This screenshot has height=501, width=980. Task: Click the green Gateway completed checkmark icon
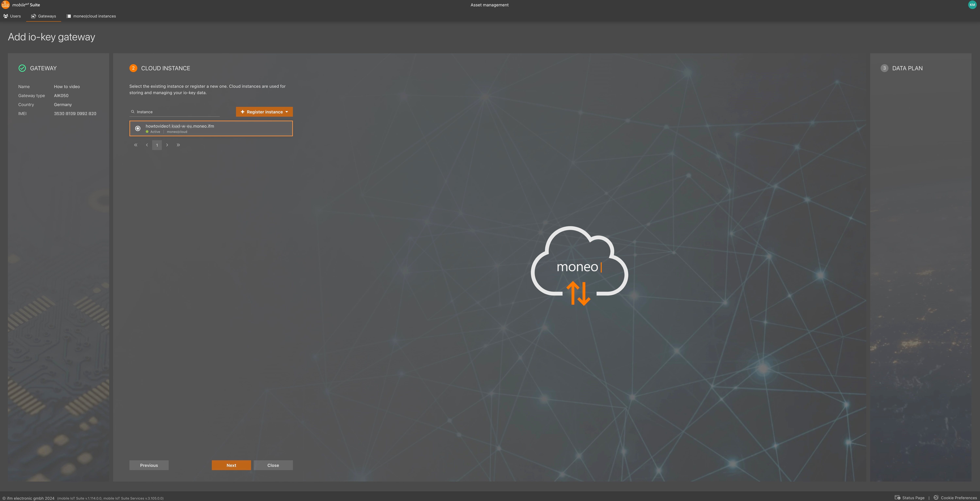[x=22, y=68]
